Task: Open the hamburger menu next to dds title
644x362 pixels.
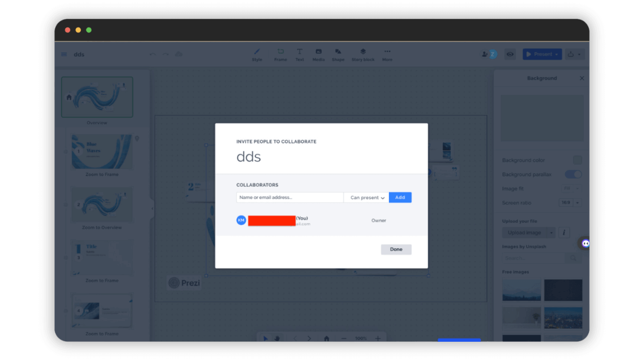Action: (64, 54)
